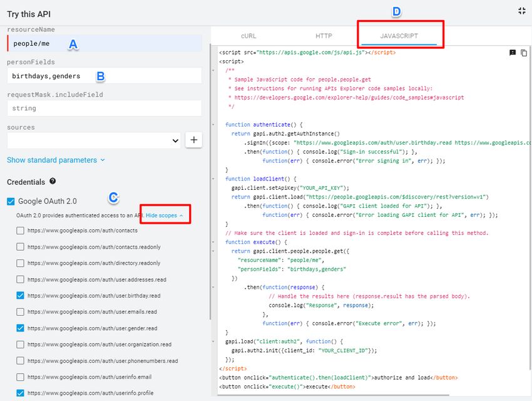Click the code_samples#javascript URL comment

(x=349, y=98)
